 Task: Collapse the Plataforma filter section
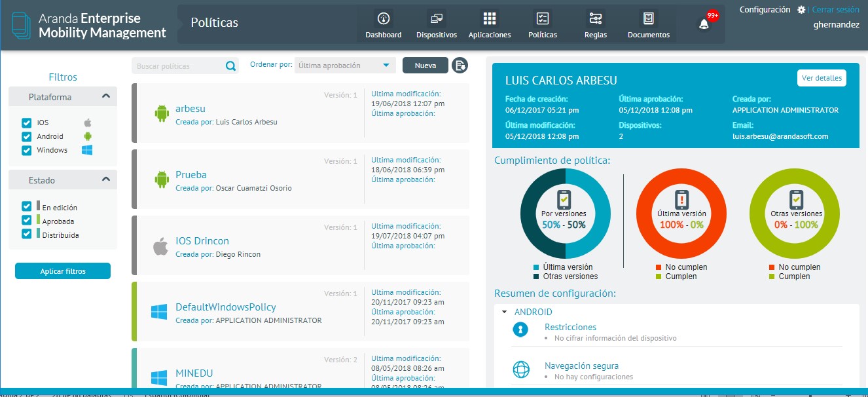click(106, 96)
